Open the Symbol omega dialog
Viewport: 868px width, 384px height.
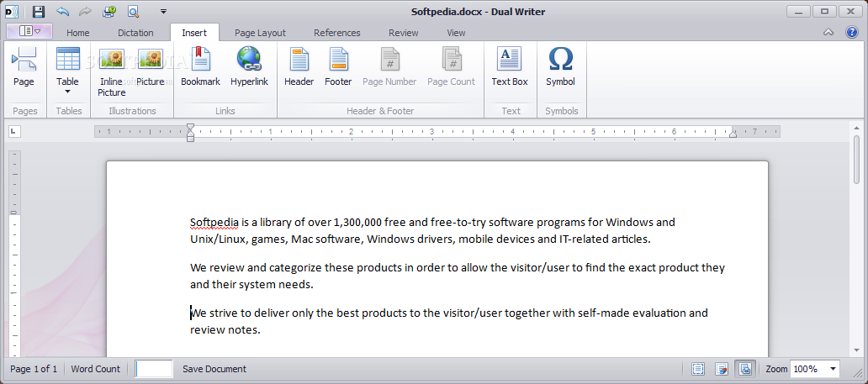tap(560, 67)
